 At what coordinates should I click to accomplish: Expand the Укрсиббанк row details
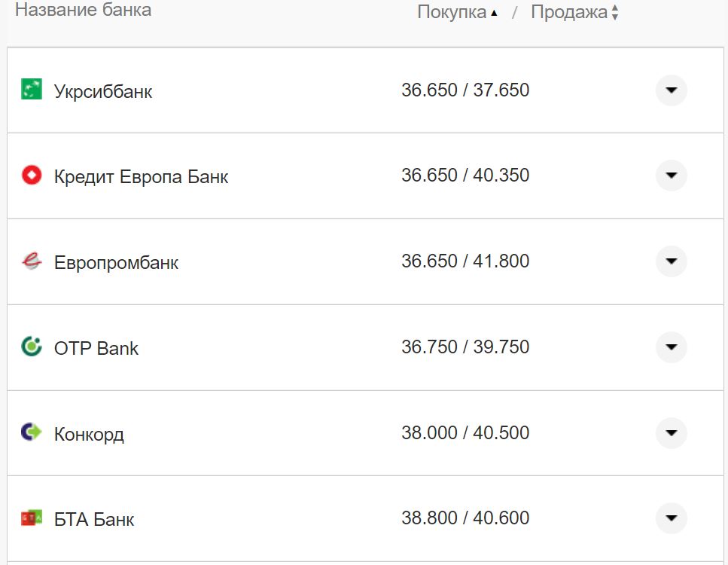tap(672, 90)
